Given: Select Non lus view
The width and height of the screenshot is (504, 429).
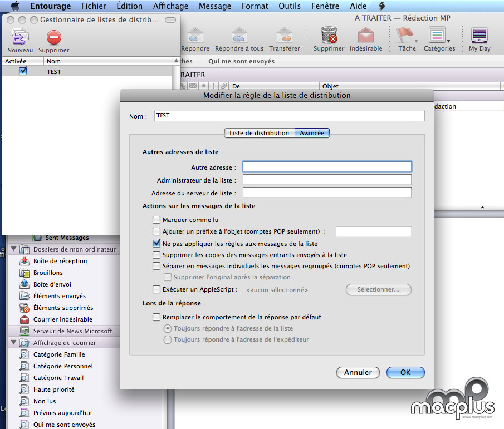Looking at the screenshot, I should tap(45, 401).
